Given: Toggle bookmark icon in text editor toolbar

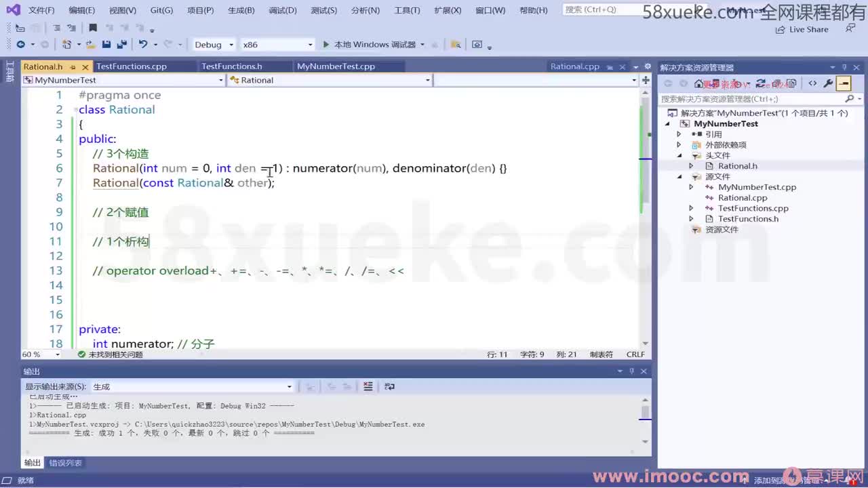Looking at the screenshot, I should pos(93,28).
